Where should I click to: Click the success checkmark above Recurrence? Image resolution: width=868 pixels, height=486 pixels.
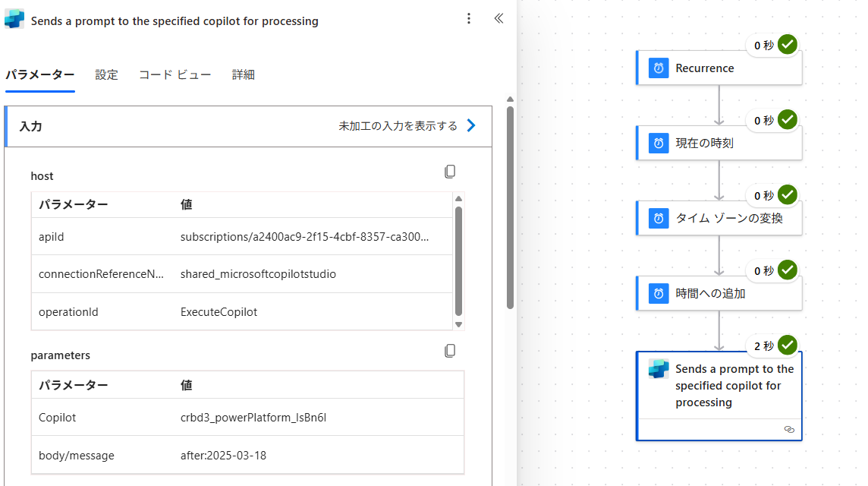tap(787, 44)
